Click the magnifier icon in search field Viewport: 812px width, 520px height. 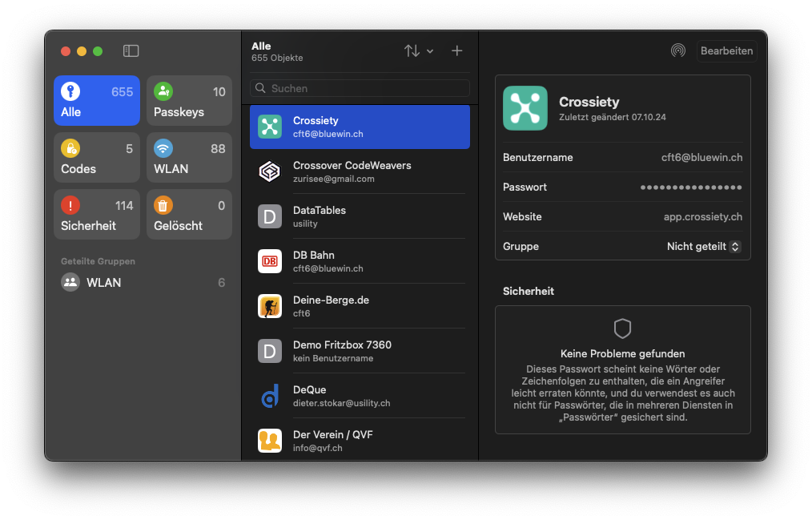point(260,88)
